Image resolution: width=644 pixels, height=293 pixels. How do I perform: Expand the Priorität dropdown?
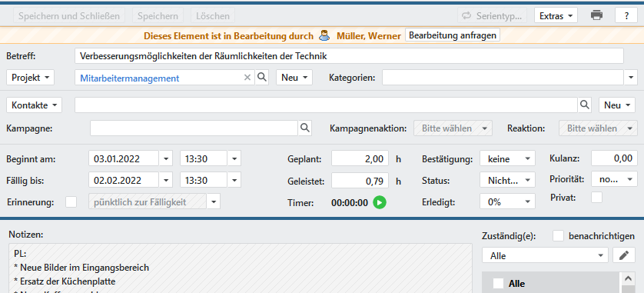tap(615, 178)
